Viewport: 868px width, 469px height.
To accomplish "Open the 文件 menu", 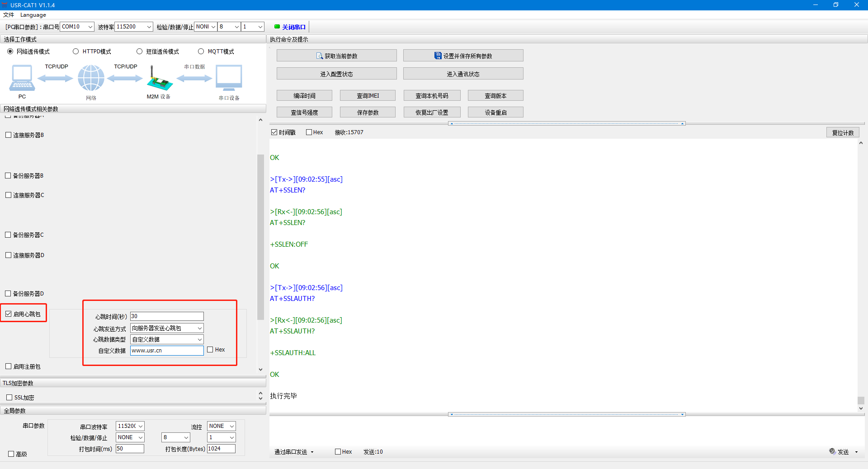I will tap(9, 15).
